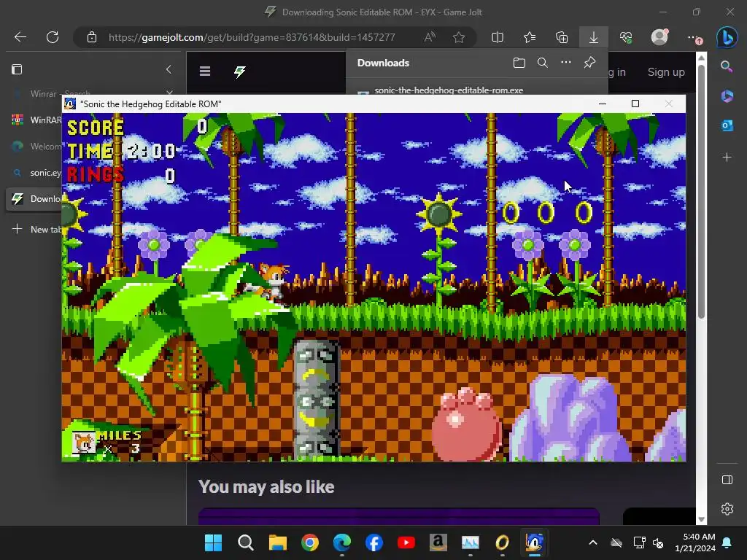Image resolution: width=747 pixels, height=560 pixels.
Task: Open YouTube from the taskbar
Action: [406, 542]
